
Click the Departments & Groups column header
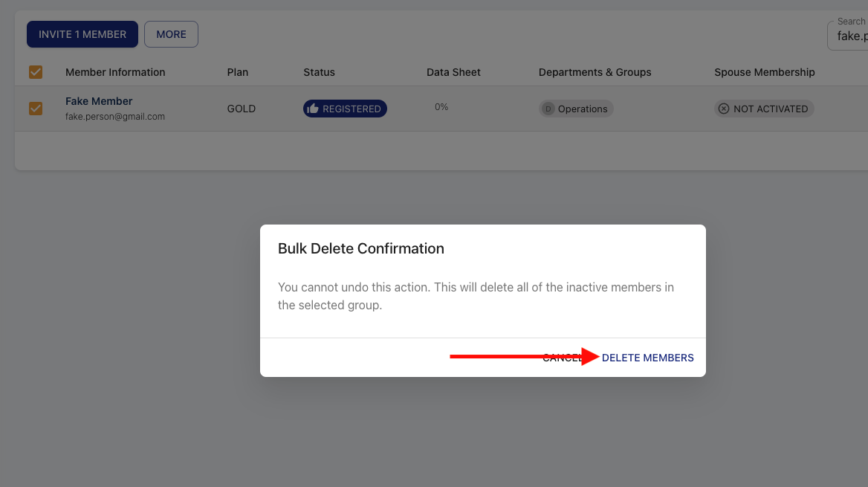[x=595, y=72]
